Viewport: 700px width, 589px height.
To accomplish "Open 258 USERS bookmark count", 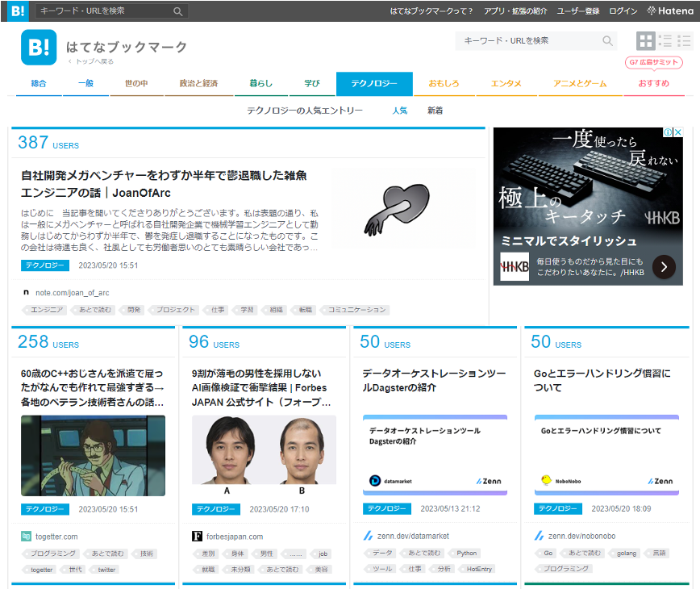I will (48, 342).
